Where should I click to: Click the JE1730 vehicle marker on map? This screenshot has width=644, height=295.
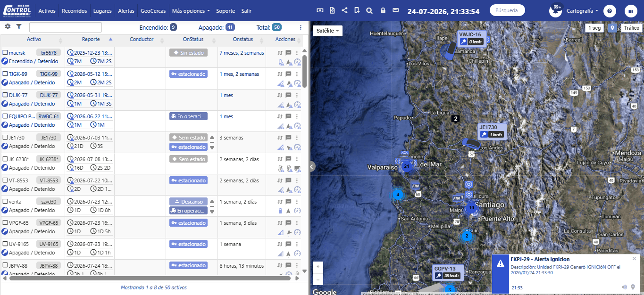470,143
